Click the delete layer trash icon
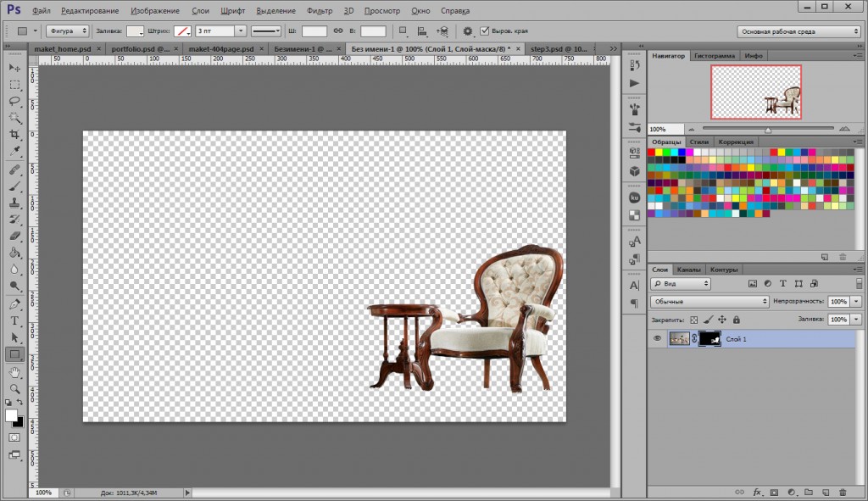 (843, 493)
